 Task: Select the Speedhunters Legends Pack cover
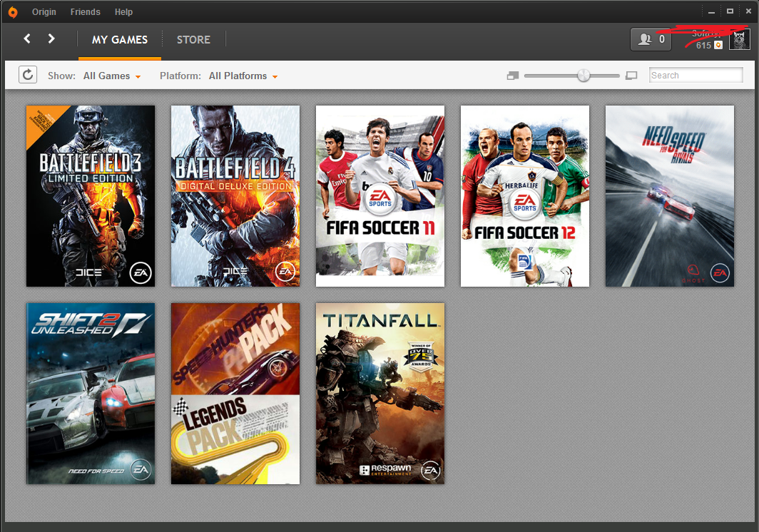coord(235,394)
